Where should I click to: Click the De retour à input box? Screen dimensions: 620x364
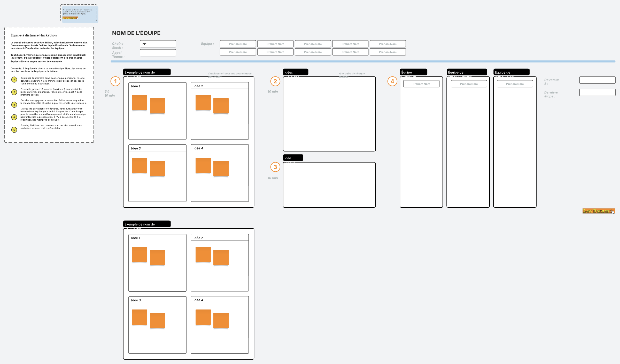(x=597, y=80)
